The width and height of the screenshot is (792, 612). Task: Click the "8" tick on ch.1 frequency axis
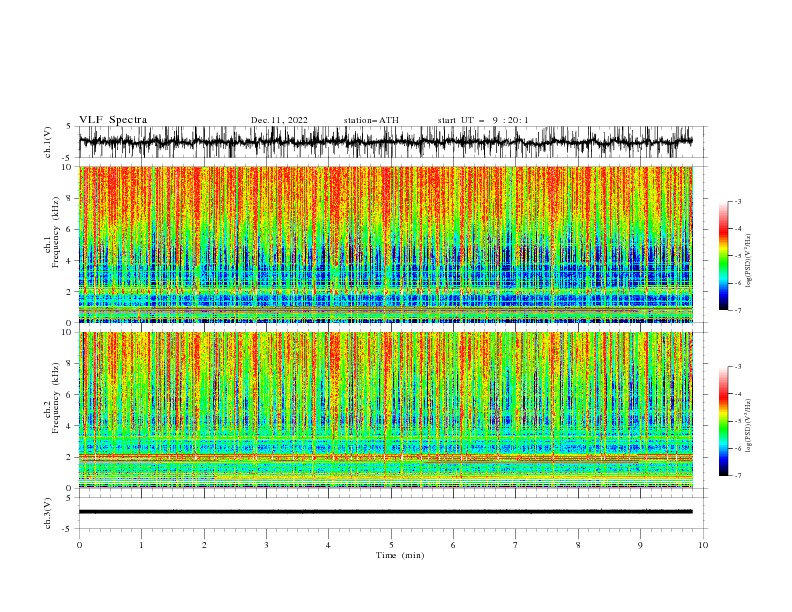(x=70, y=198)
